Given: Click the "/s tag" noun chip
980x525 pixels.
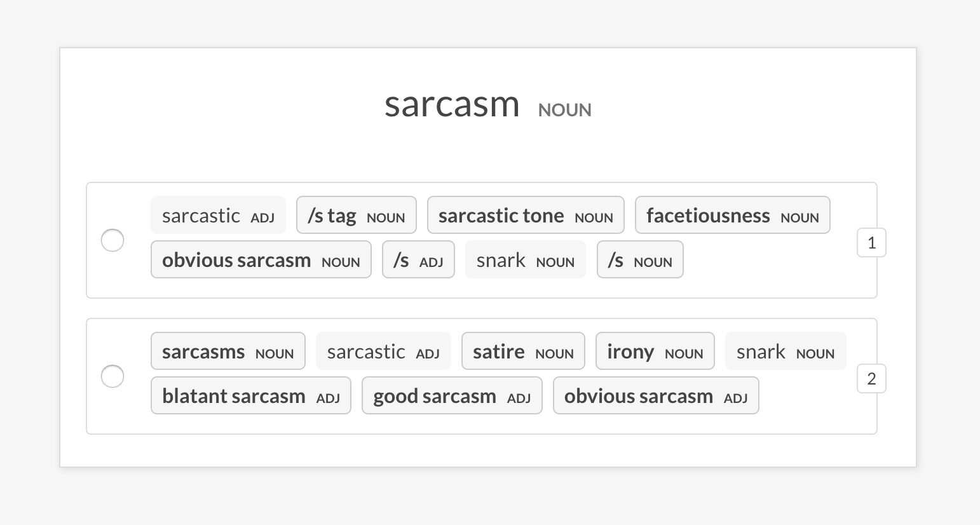Looking at the screenshot, I should [x=356, y=215].
